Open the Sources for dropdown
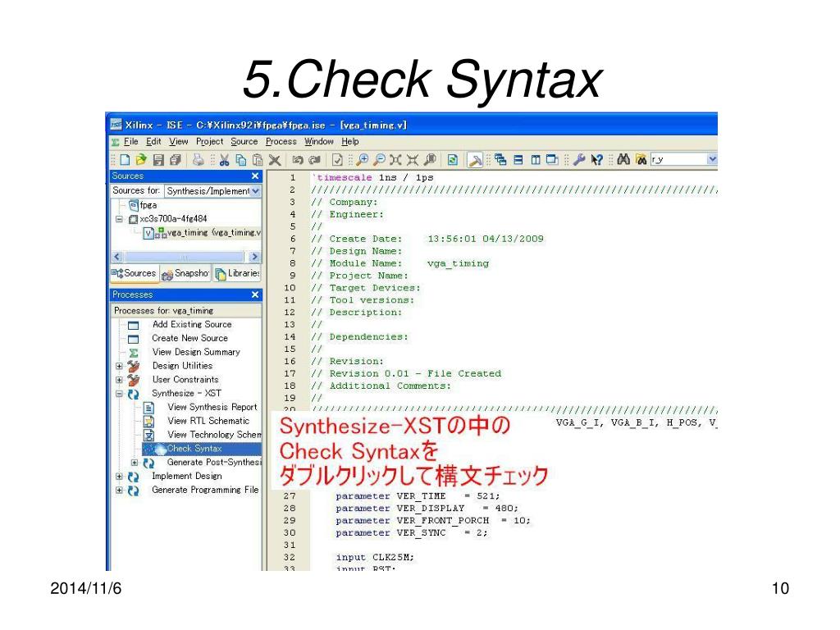This screenshot has height=630, width=840. (256, 191)
